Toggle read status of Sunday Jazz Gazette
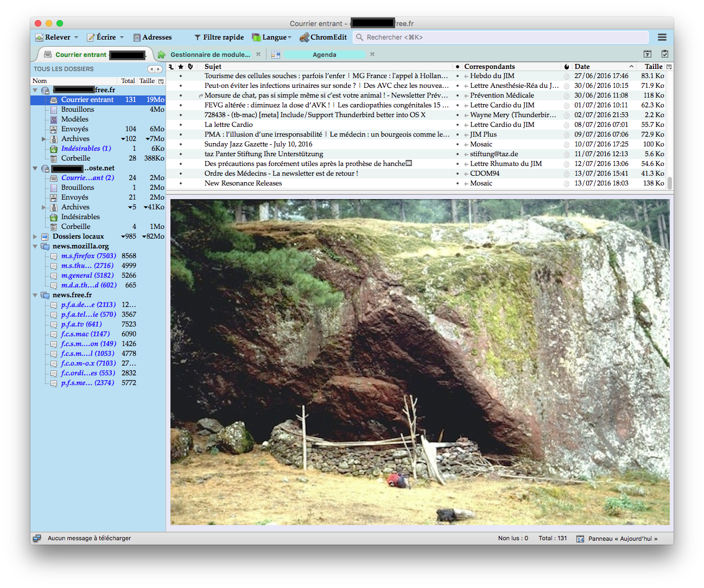The height and width of the screenshot is (588, 704). 458,144
